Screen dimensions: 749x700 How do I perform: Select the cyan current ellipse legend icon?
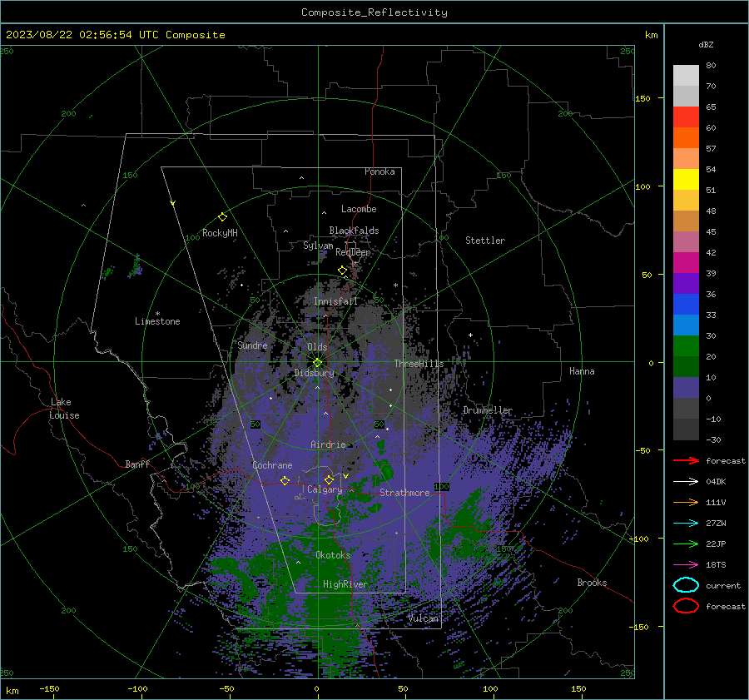pos(686,585)
